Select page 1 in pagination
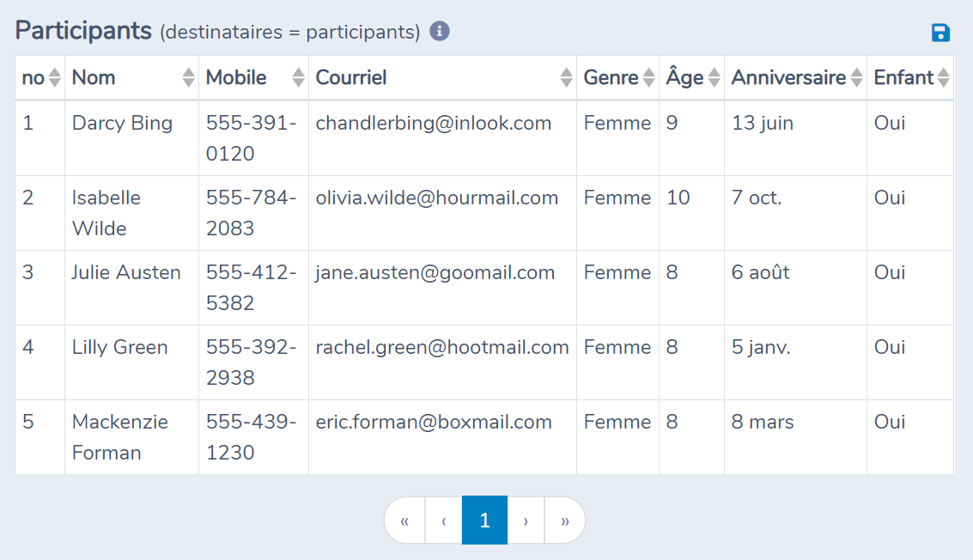 tap(484, 520)
